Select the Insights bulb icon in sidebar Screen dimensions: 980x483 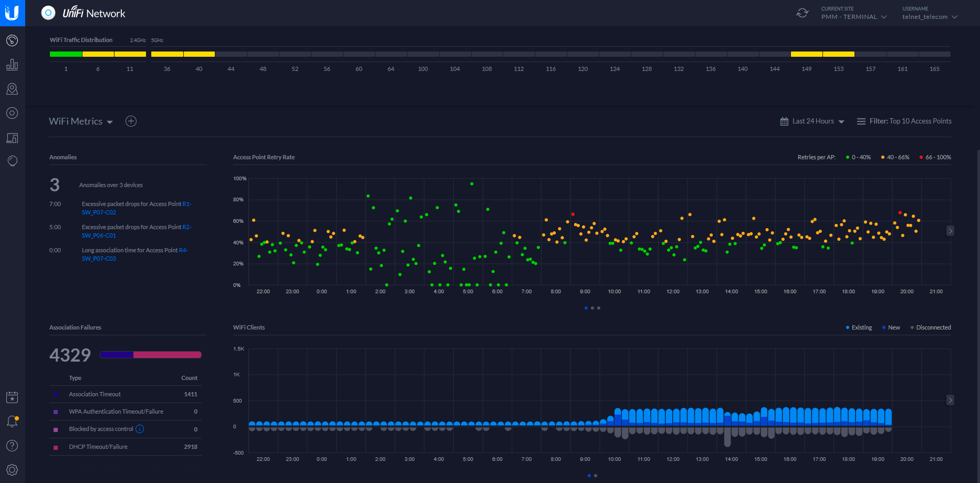click(12, 161)
